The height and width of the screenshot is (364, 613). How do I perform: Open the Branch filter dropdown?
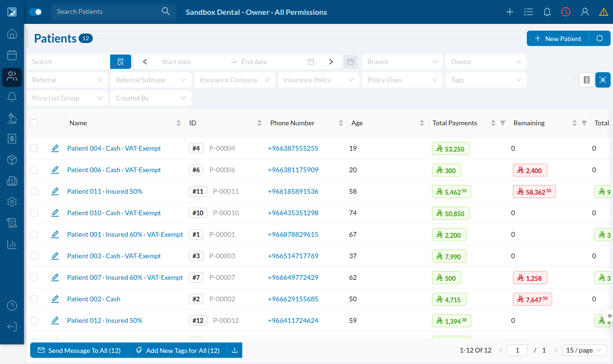click(402, 62)
